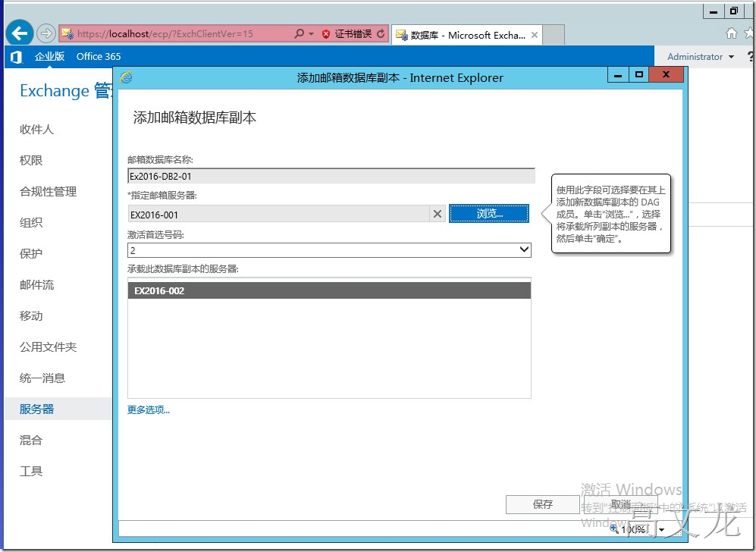The height and width of the screenshot is (552, 756).
Task: Click the mailbox database name field
Action: [331, 176]
